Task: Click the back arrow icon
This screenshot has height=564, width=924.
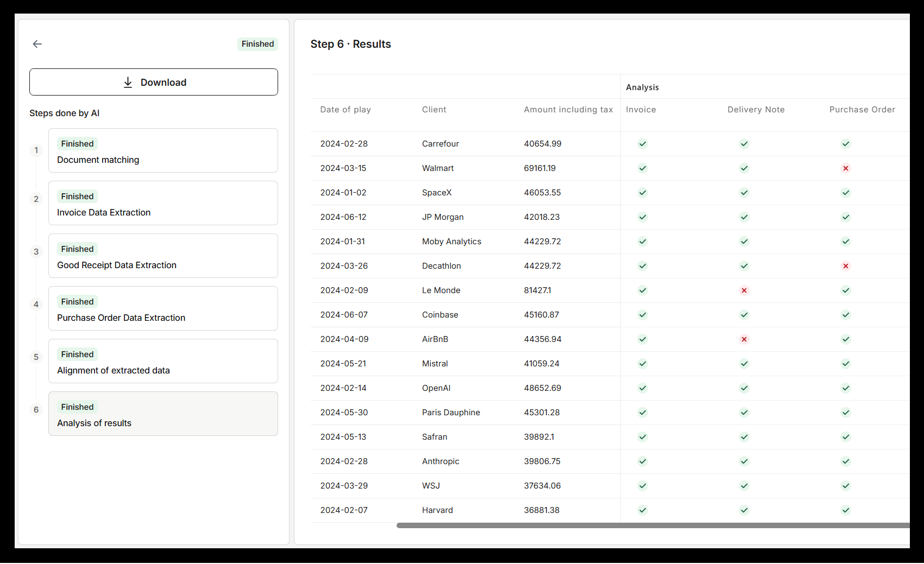Action: click(37, 44)
